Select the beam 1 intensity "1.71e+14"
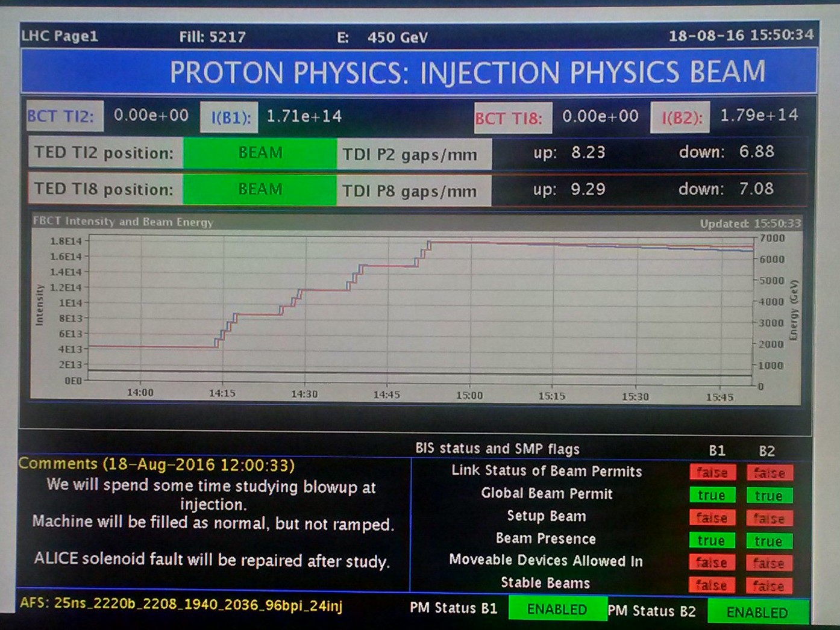This screenshot has height=630, width=840. point(304,116)
